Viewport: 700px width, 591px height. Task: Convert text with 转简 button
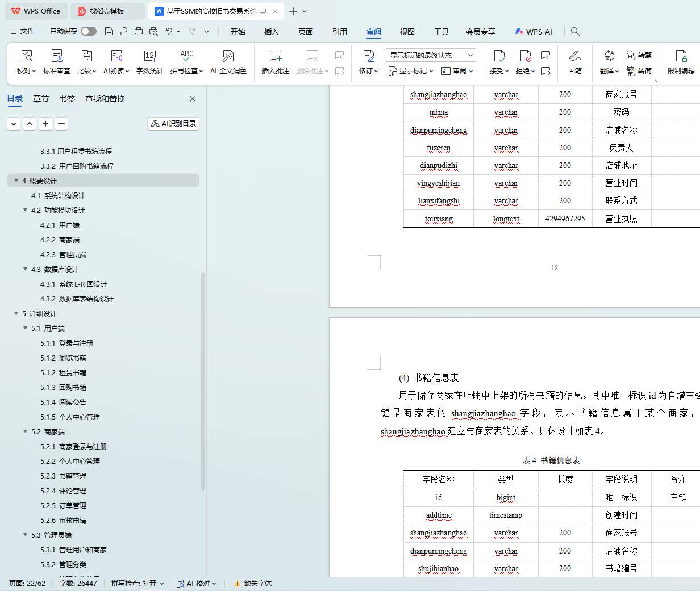click(x=639, y=71)
